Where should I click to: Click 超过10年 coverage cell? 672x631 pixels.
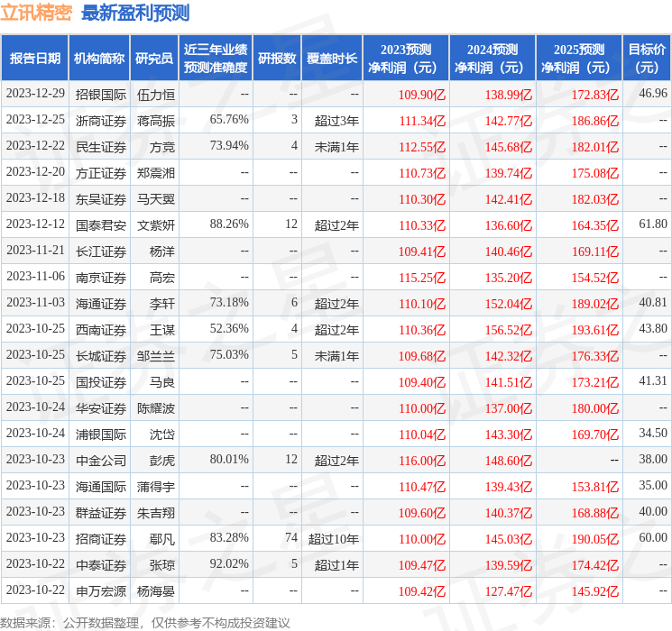[x=334, y=539]
